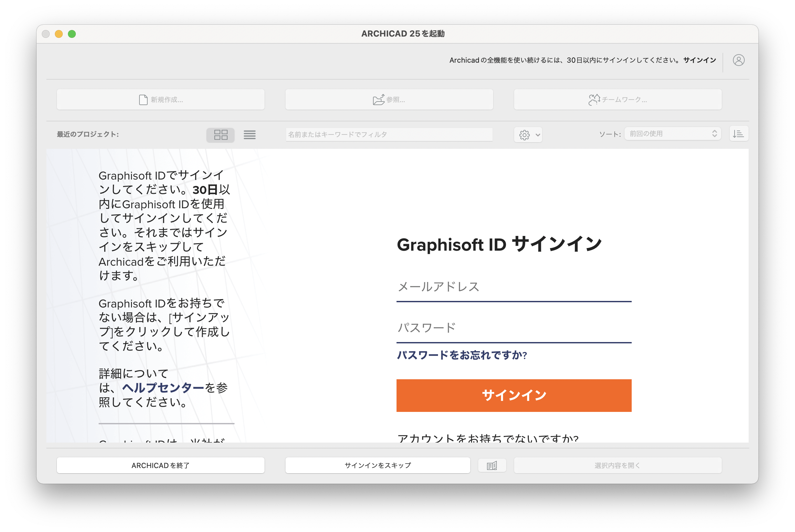Switch to thumbnail grid view
Viewport: 795px width, 532px height.
pos(221,135)
